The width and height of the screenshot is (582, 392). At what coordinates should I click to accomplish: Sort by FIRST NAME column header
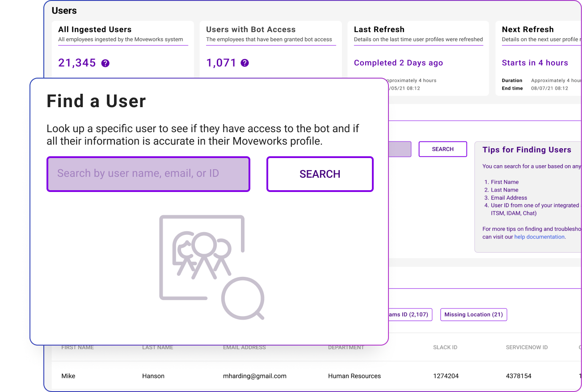[x=77, y=347]
